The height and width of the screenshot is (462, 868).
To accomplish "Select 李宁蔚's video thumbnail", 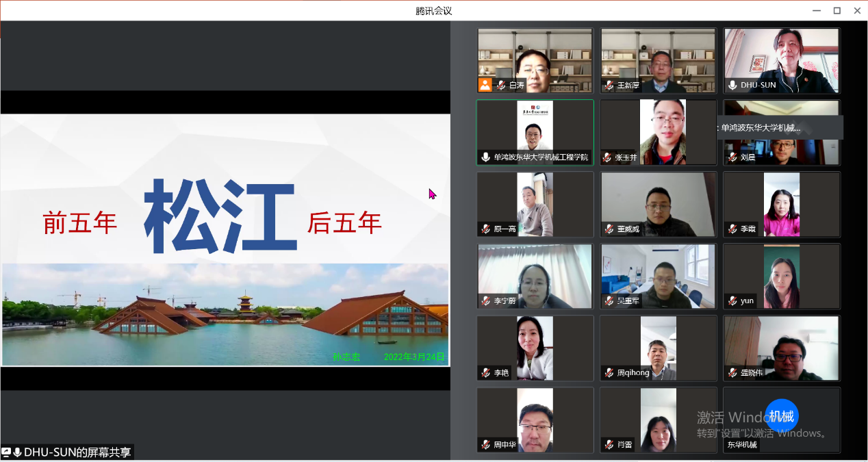I will coord(535,276).
